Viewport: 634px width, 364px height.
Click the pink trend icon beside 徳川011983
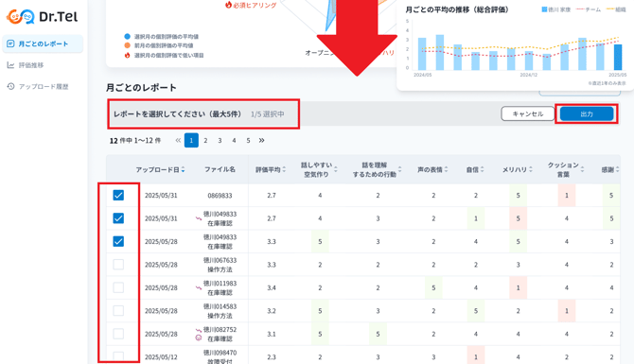point(199,288)
